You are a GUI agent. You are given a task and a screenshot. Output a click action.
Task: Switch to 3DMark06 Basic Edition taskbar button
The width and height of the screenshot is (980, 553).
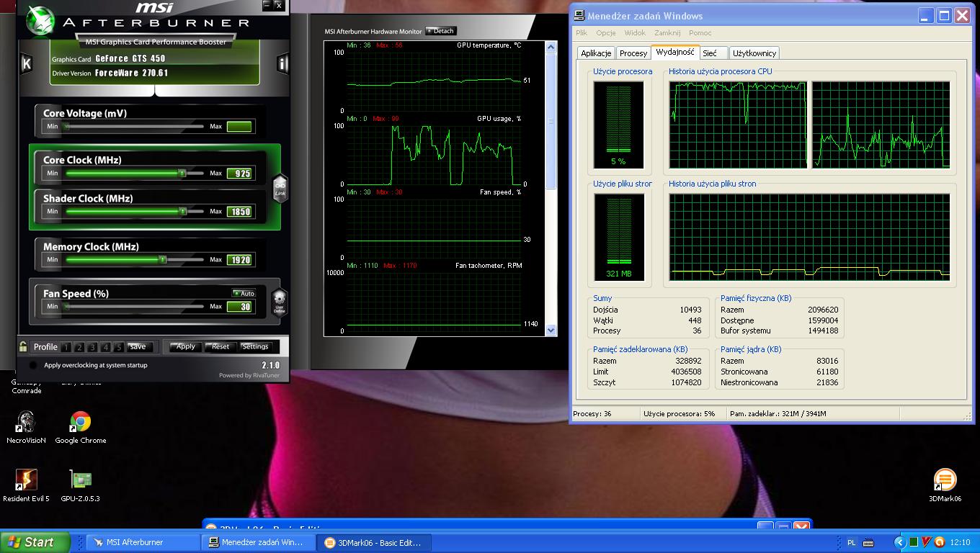coord(375,542)
